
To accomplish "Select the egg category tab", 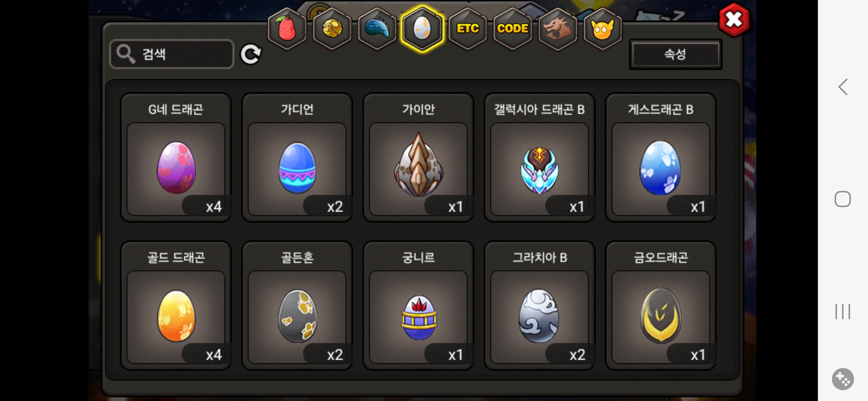I will pyautogui.click(x=422, y=28).
